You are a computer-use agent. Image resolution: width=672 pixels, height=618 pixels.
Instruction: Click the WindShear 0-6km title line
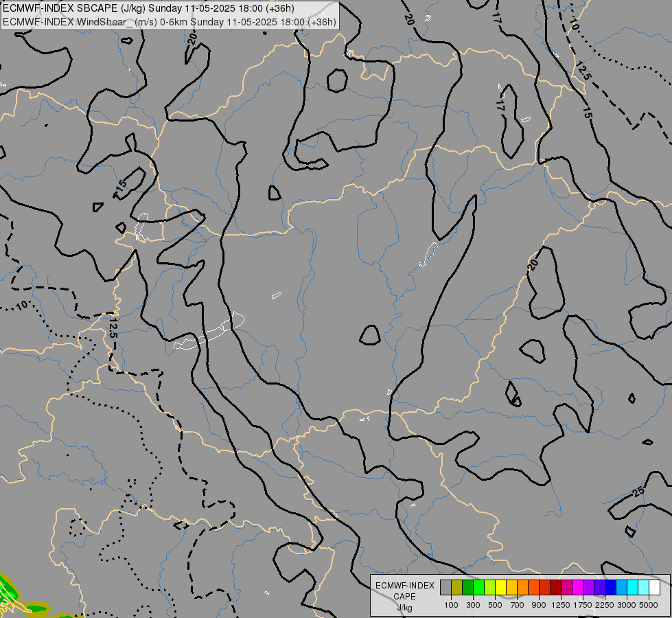[x=170, y=22]
